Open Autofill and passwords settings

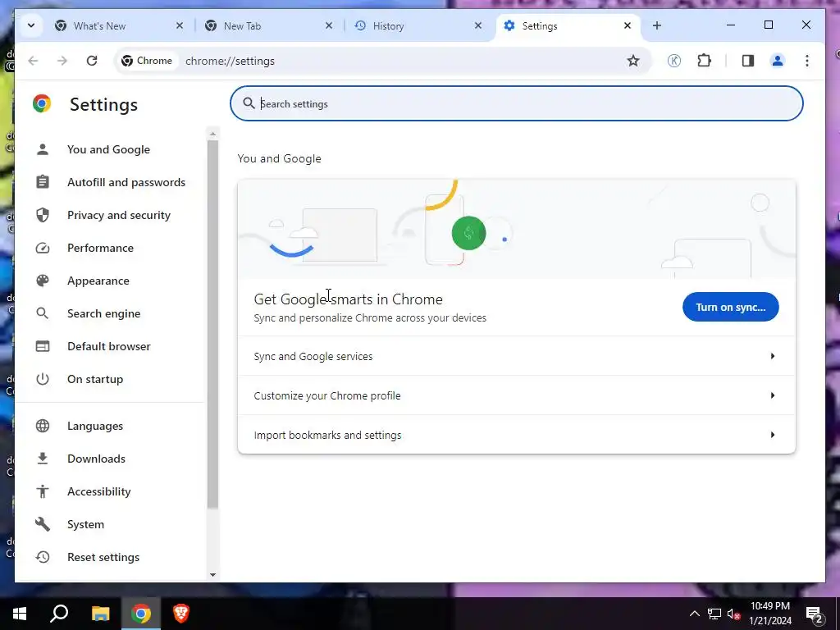point(109,182)
